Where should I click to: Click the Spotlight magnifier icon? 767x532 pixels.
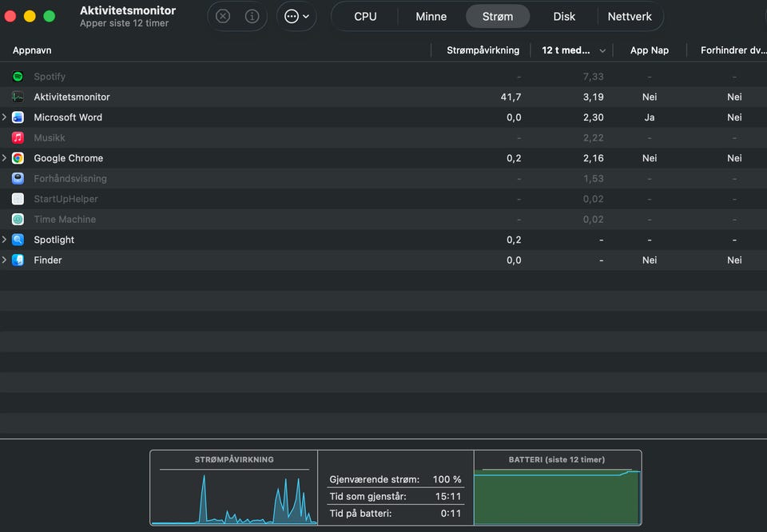coord(18,240)
